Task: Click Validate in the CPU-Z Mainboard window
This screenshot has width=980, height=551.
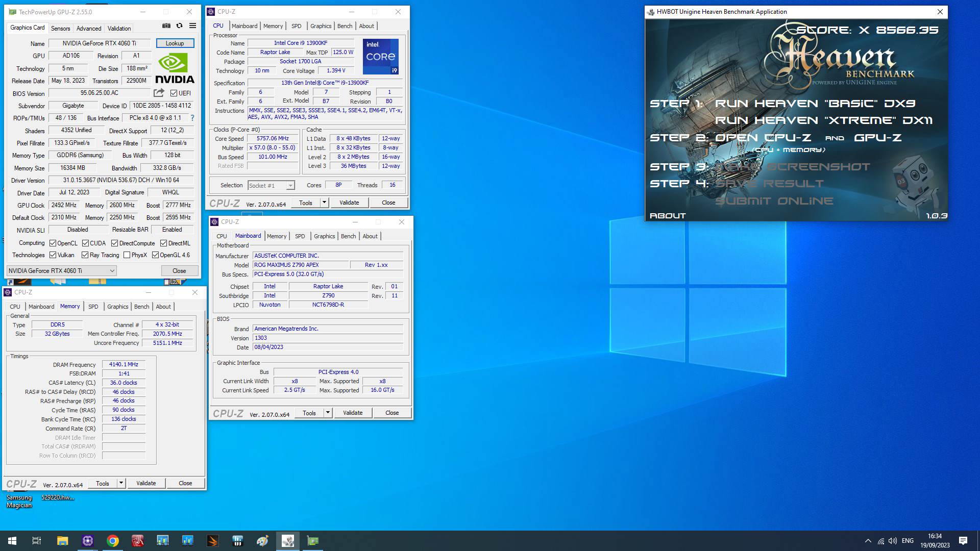Action: tap(353, 413)
